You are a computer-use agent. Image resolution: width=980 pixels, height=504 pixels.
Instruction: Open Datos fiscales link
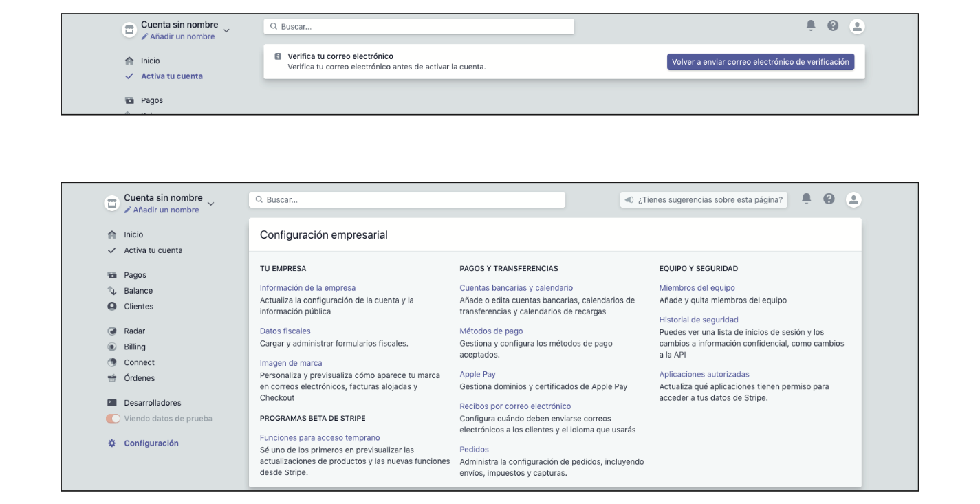click(x=285, y=331)
